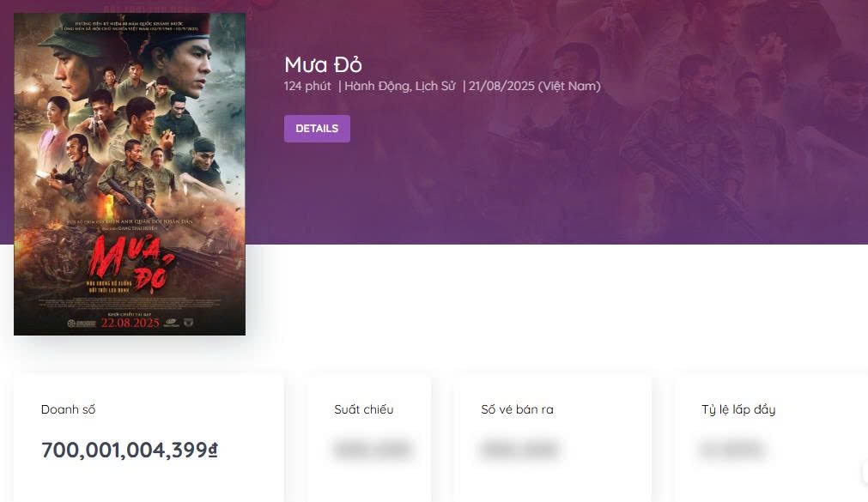Click the revenue figure 700,001,004,399đ

(x=127, y=449)
